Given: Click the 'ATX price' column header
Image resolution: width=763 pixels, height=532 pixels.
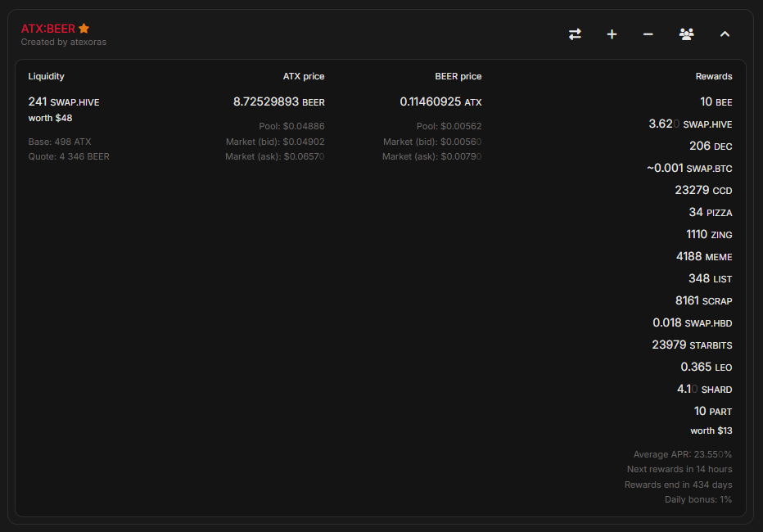Looking at the screenshot, I should pos(304,76).
